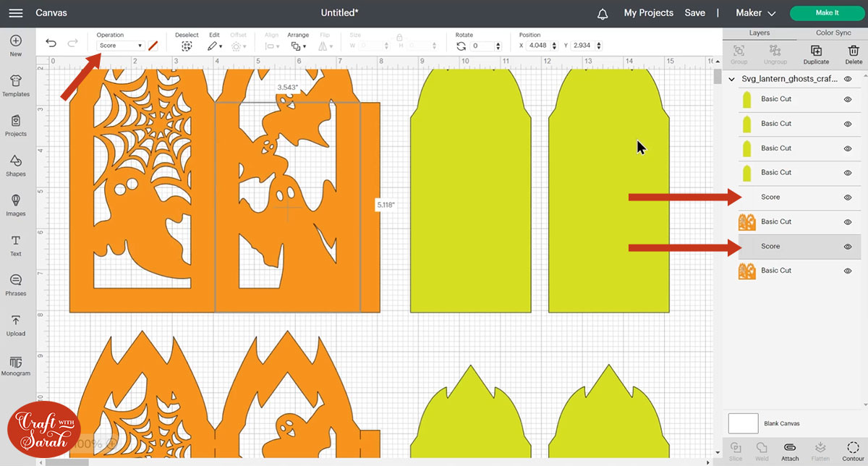
Task: Collapse the Svg_lantern_ghosts layer group
Action: click(732, 79)
